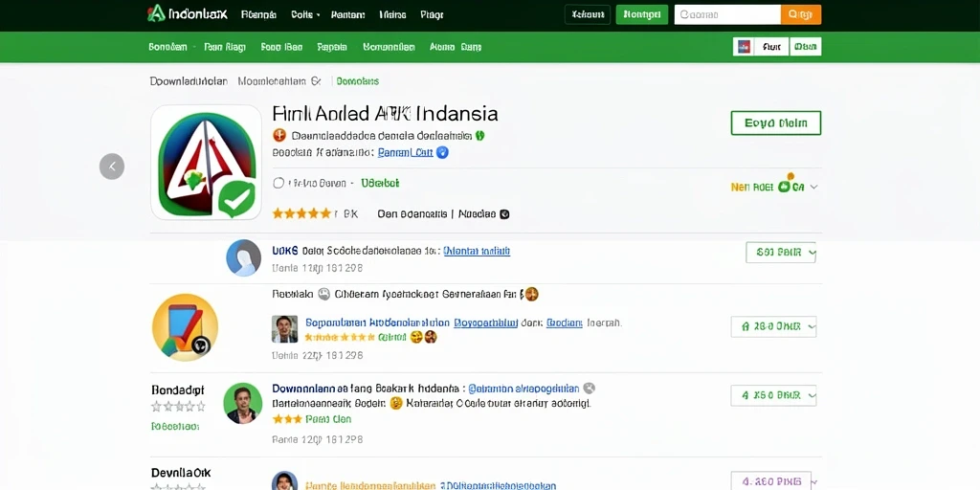Open the Bonodam tab in the green bar
The height and width of the screenshot is (490, 980).
pyautogui.click(x=167, y=47)
